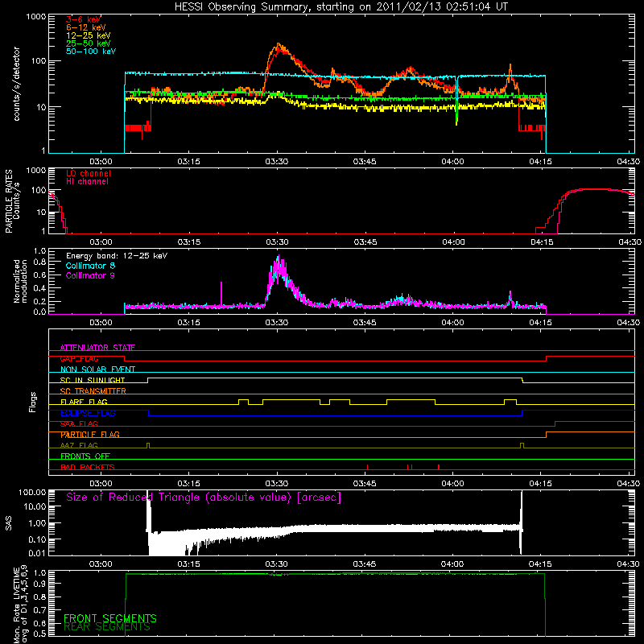Viewport: 644px width, 644px height.
Task: Click the FLARE_FLAG label
Action: 84,402
